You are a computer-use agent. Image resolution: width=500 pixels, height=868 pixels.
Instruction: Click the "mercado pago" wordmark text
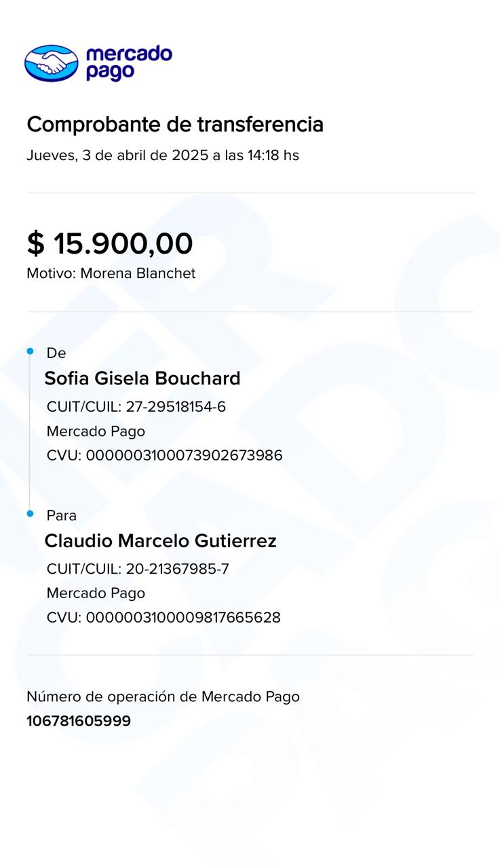click(x=129, y=63)
